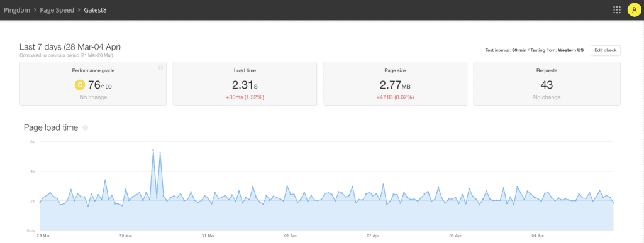Click the 'Compared to previous period' text
Viewport: 644px width, 243px height.
coord(66,55)
